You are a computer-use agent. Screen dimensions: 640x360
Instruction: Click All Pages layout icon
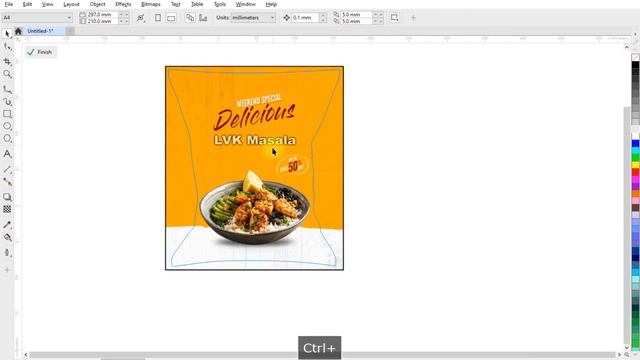[x=190, y=18]
